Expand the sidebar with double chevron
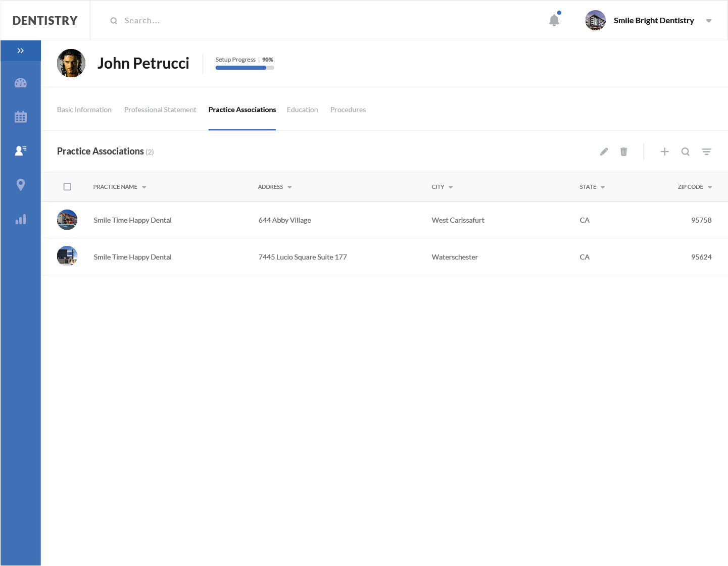This screenshot has height=566, width=728. click(x=21, y=50)
